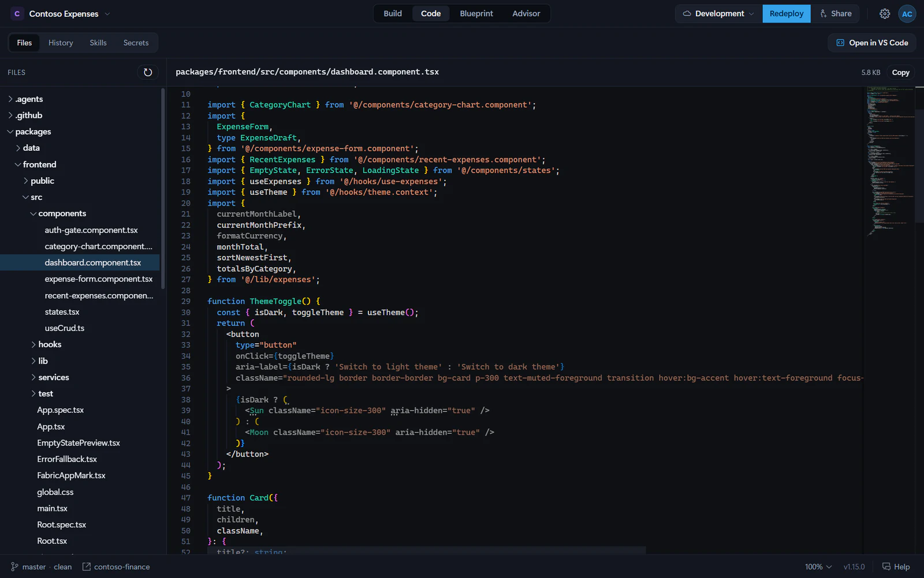The width and height of the screenshot is (924, 578).
Task: Collapse the src folder
Action: coord(25,197)
